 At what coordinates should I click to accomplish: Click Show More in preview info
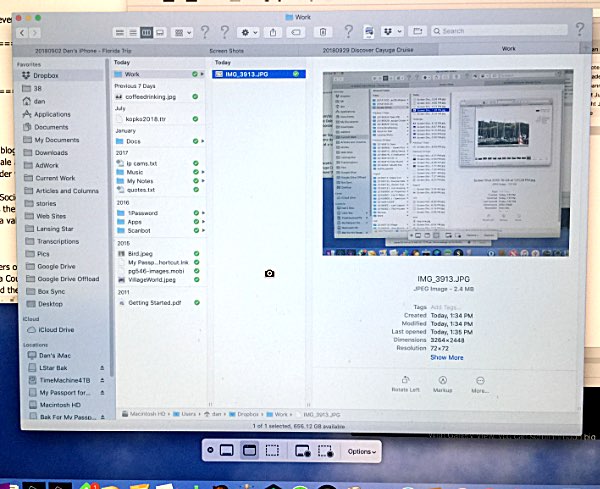click(446, 357)
